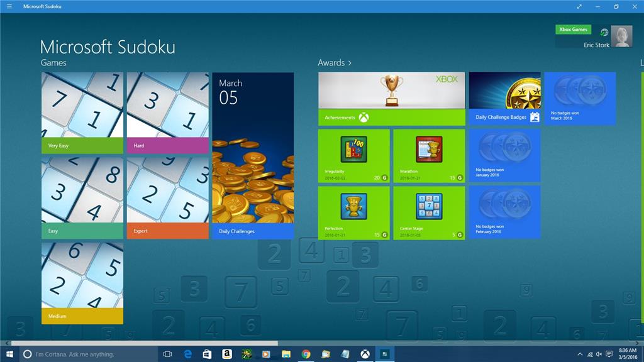Open the Windows Store from the taskbar

coord(207,354)
